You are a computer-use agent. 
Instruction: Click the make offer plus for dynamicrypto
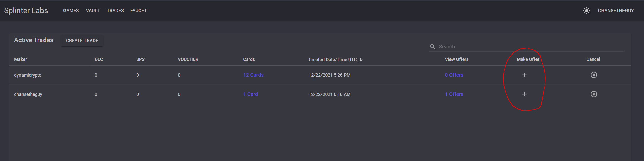coord(524,75)
